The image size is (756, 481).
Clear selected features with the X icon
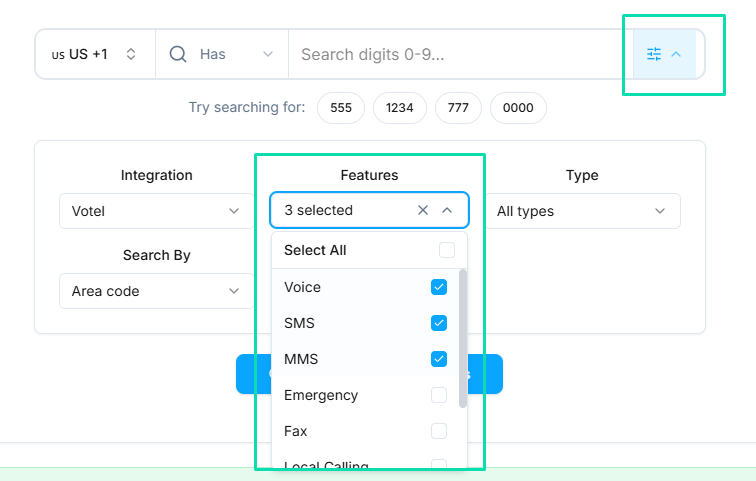(422, 210)
